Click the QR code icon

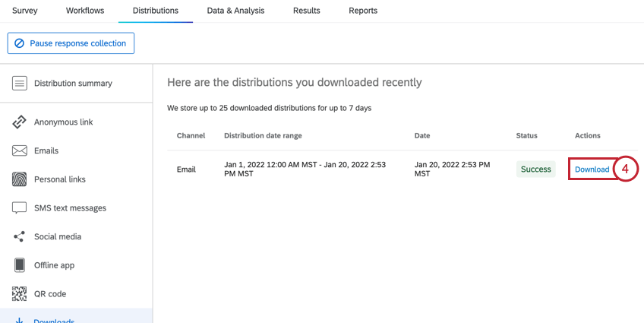click(20, 294)
